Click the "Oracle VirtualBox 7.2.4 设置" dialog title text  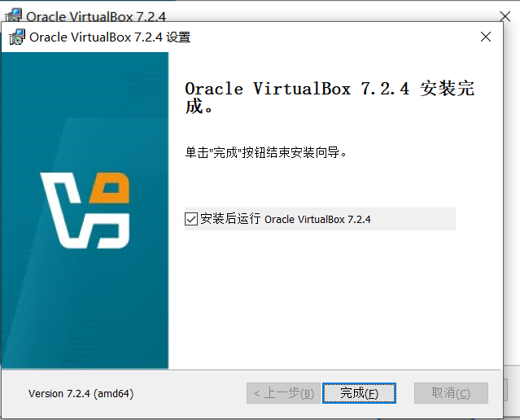(110, 37)
